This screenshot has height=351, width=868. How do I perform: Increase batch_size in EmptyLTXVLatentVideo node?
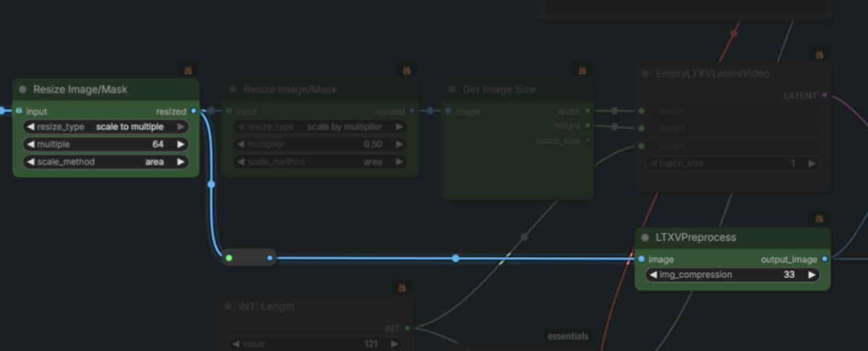(x=810, y=164)
